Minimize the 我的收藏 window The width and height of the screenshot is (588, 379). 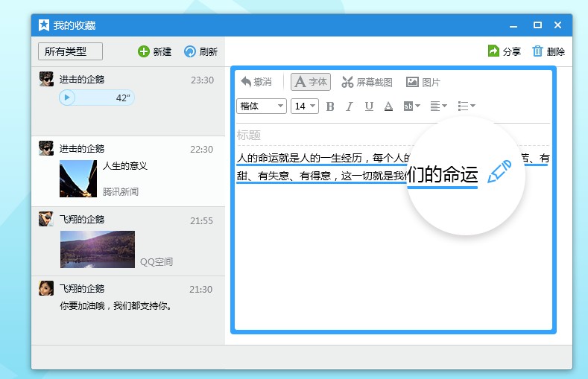[513, 25]
